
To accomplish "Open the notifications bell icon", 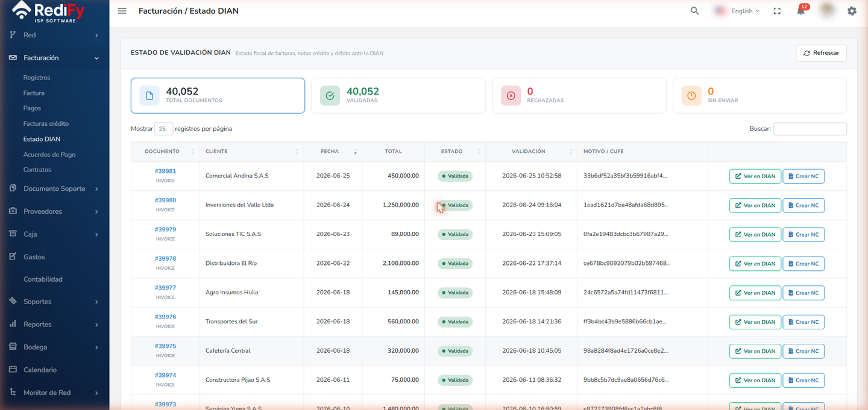I will tap(801, 11).
